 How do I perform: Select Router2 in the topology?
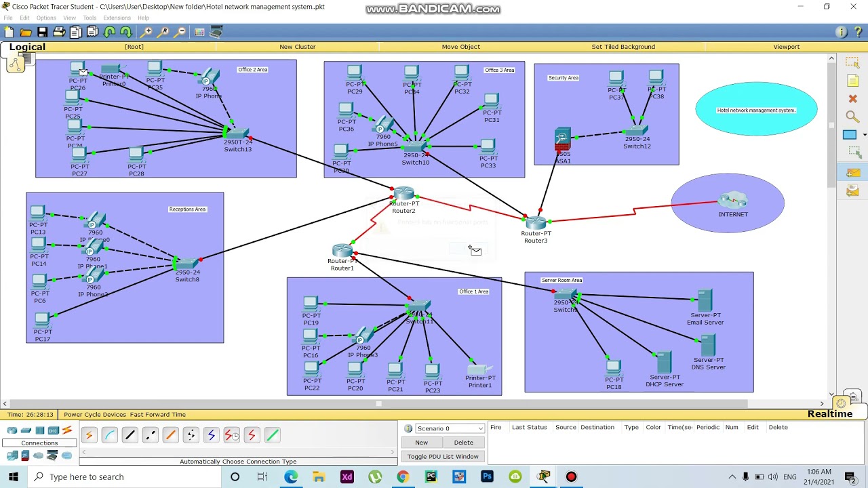coord(403,195)
